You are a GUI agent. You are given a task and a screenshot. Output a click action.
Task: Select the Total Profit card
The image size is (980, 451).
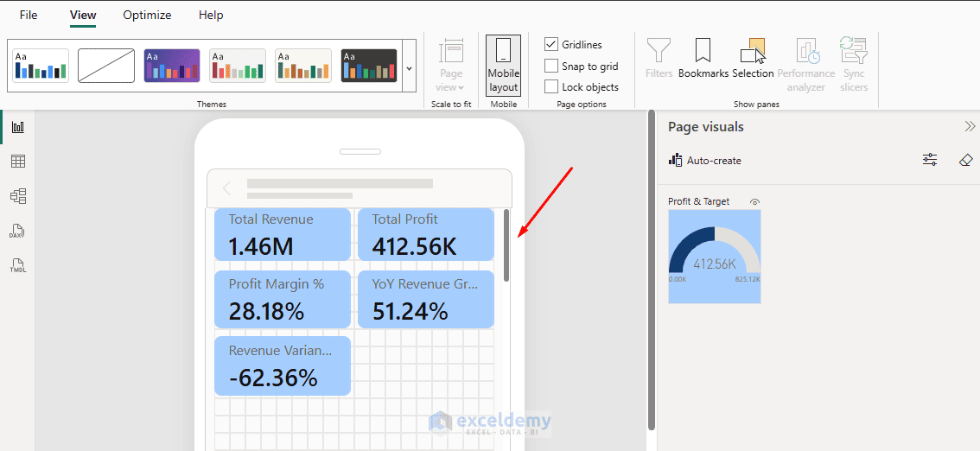(x=426, y=235)
